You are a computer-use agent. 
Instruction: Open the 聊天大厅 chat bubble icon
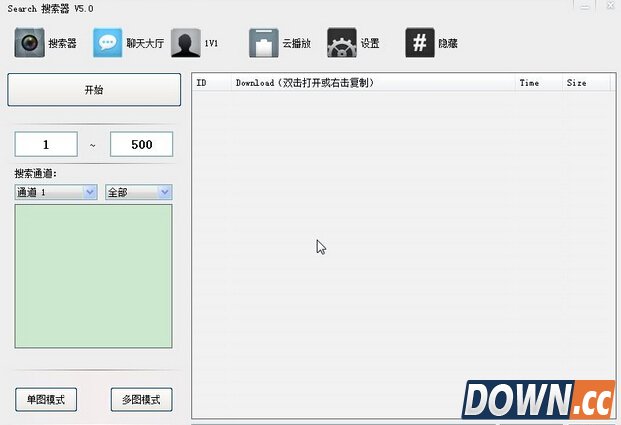(x=107, y=43)
